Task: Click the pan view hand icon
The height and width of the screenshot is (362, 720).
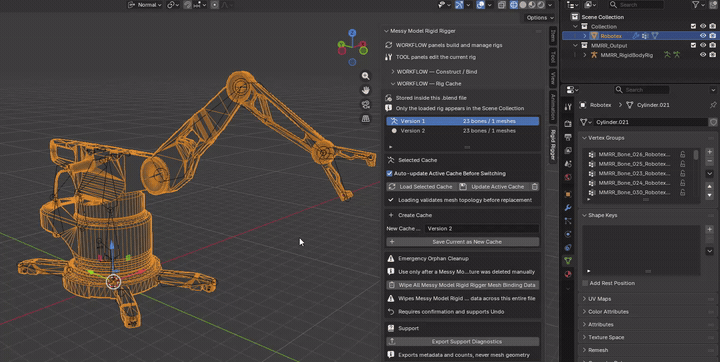Action: click(x=366, y=90)
